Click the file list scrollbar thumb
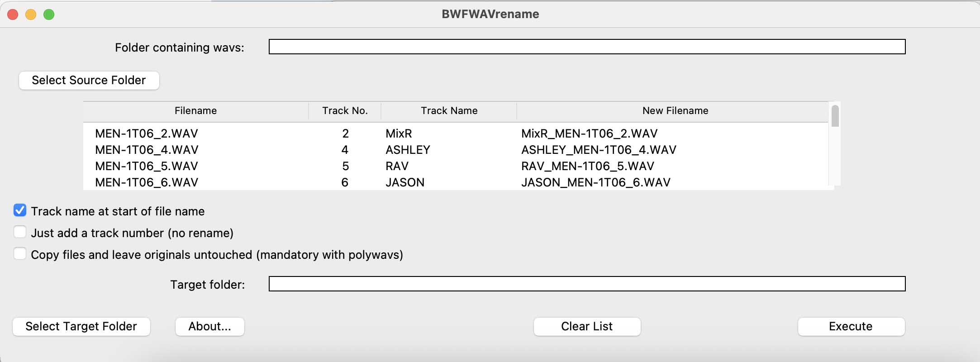This screenshot has width=980, height=362. point(835,116)
